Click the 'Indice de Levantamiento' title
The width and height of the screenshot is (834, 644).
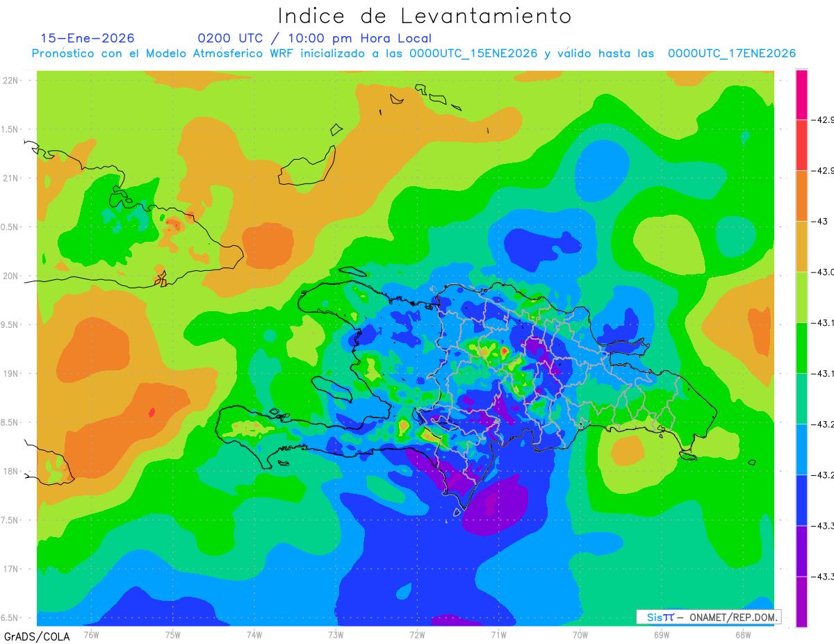tap(425, 15)
